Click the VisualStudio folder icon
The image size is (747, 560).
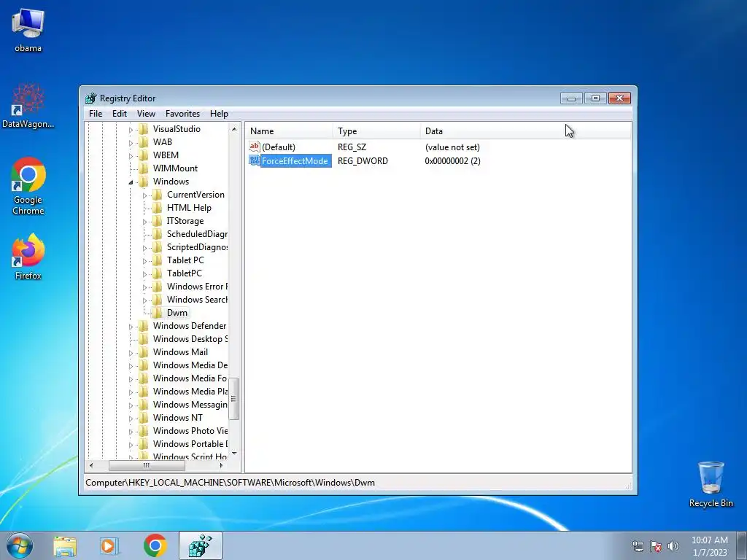[144, 128]
